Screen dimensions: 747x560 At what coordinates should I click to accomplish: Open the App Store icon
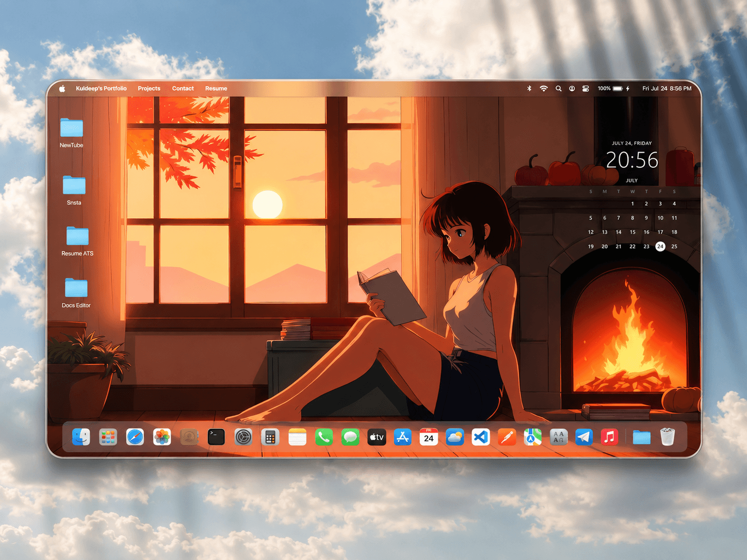(x=402, y=437)
